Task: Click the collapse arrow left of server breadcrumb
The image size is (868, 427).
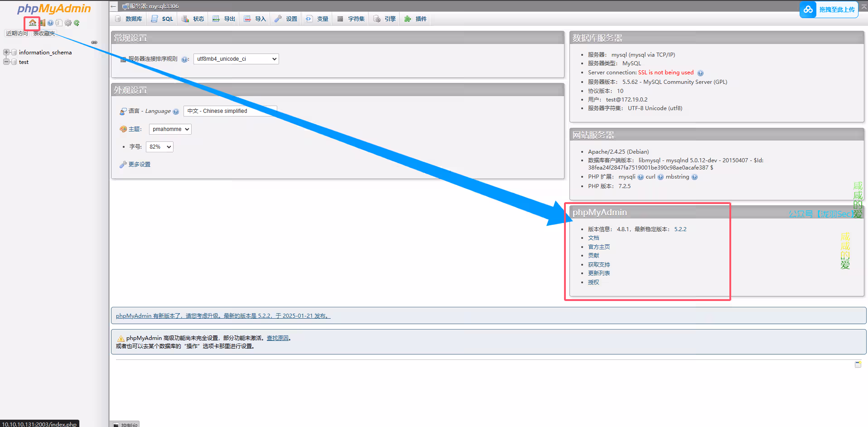Action: click(114, 6)
